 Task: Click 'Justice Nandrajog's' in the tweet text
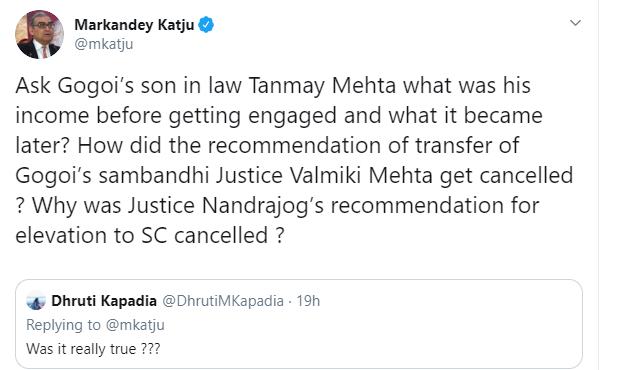[x=225, y=205]
